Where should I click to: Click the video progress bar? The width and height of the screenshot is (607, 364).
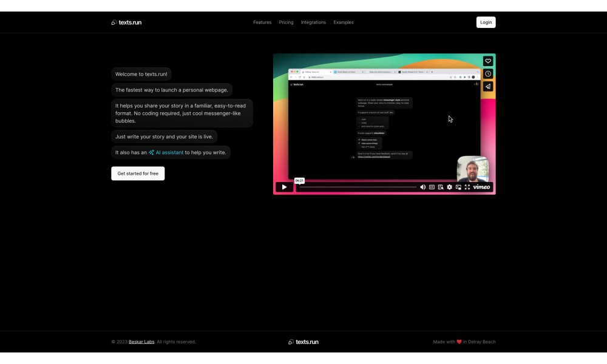(358, 187)
